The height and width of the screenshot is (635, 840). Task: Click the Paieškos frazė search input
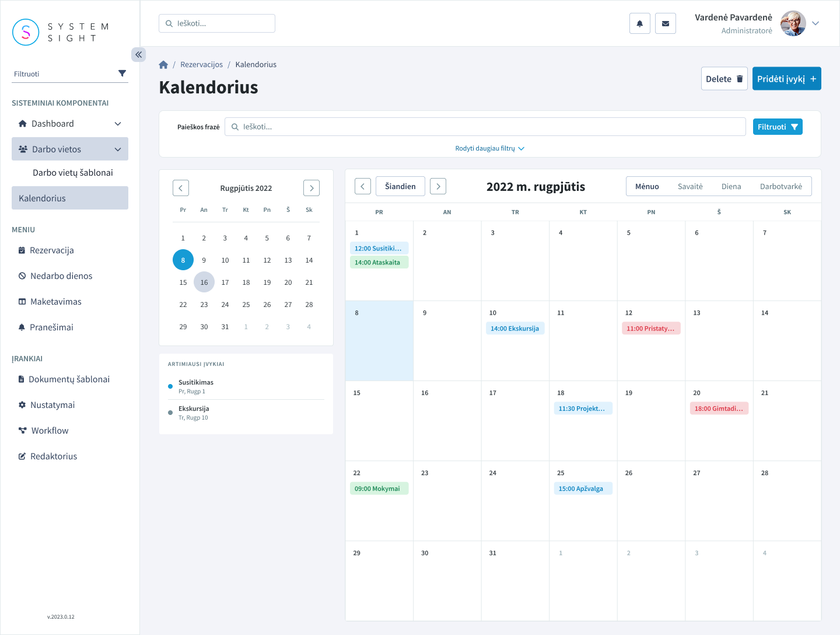[485, 127]
